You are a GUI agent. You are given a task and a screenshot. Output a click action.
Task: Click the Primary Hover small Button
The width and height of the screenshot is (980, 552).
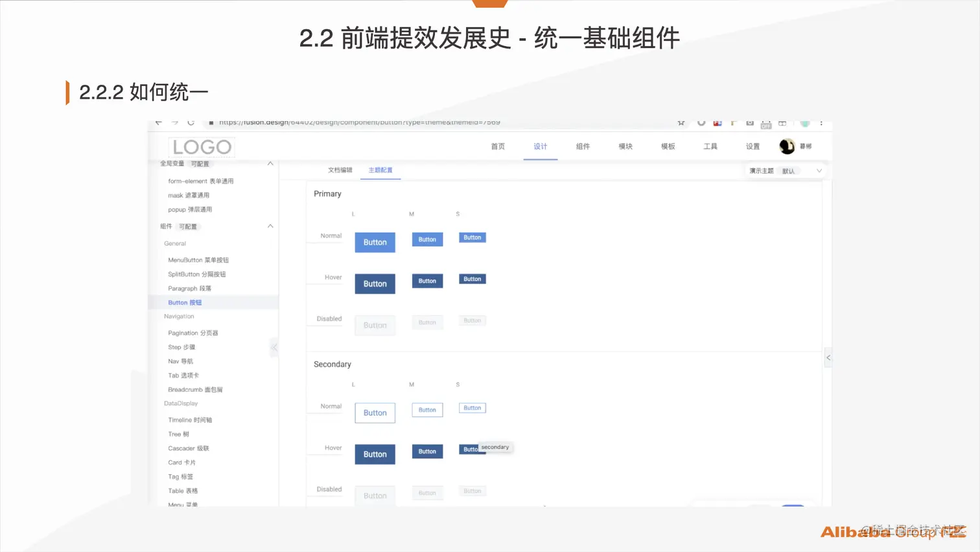[x=472, y=279]
